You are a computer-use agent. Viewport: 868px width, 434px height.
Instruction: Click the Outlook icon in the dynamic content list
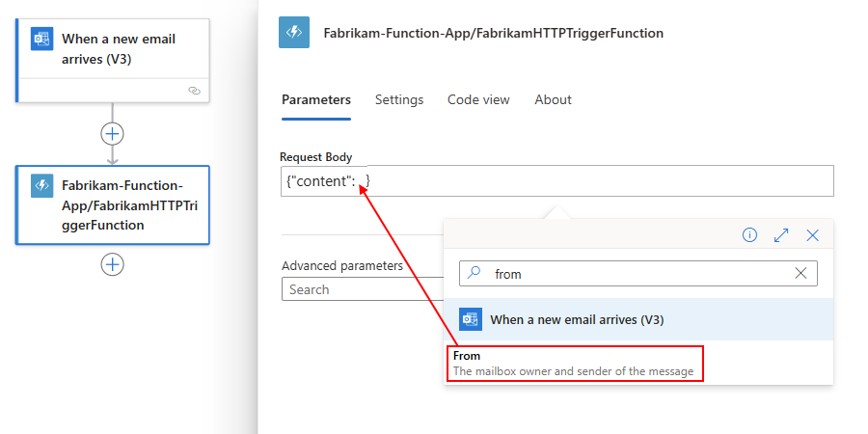click(x=472, y=320)
